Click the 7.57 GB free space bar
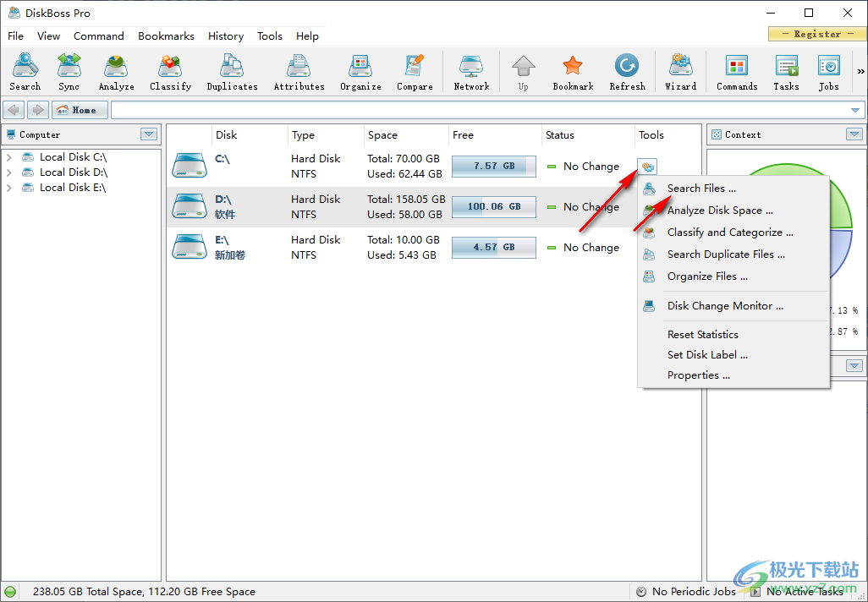868x602 pixels. click(494, 166)
